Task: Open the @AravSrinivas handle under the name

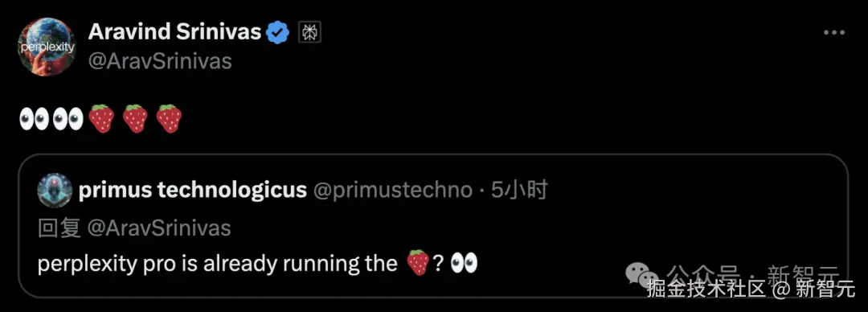Action: (x=160, y=61)
